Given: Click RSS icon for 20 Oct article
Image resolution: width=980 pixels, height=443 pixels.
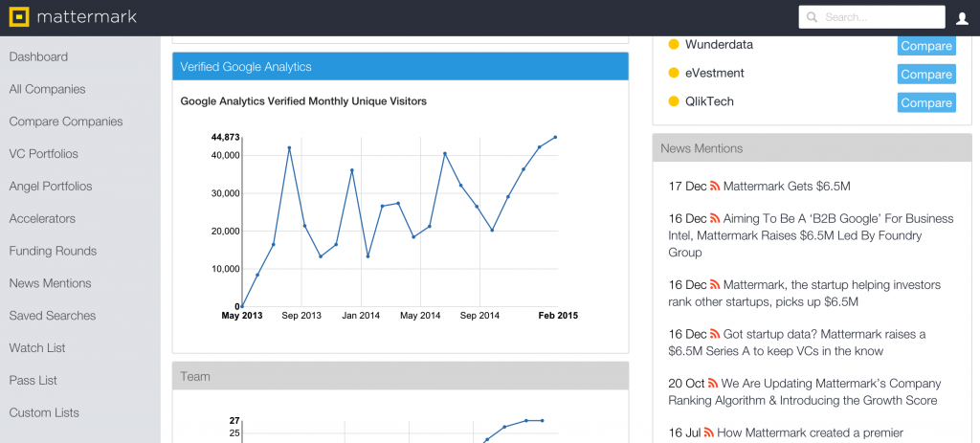Looking at the screenshot, I should coord(713,383).
